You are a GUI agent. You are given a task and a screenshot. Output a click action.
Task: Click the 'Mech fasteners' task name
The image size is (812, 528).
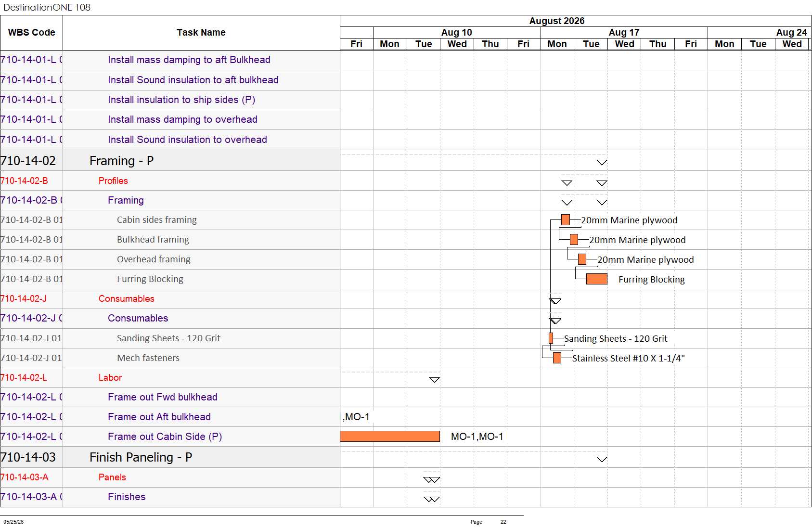click(148, 358)
